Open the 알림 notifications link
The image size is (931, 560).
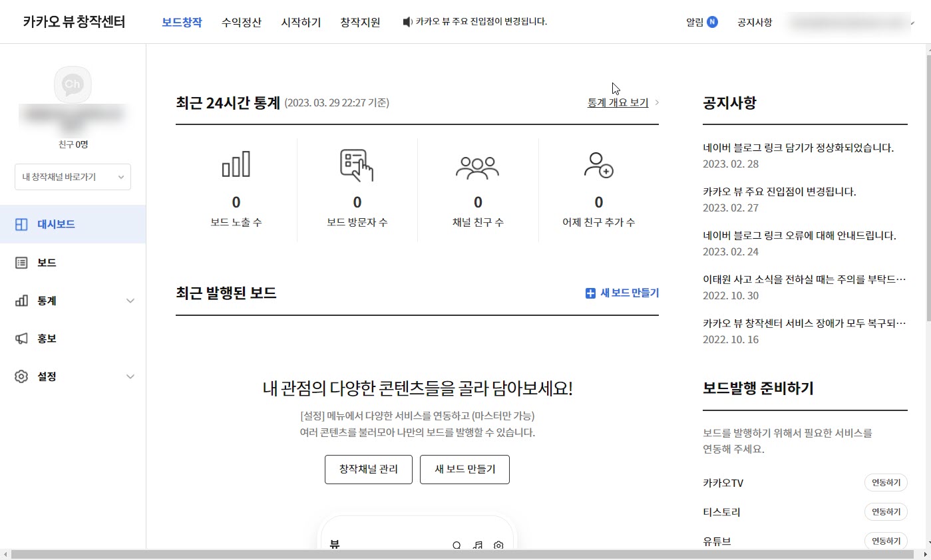pyautogui.click(x=695, y=22)
